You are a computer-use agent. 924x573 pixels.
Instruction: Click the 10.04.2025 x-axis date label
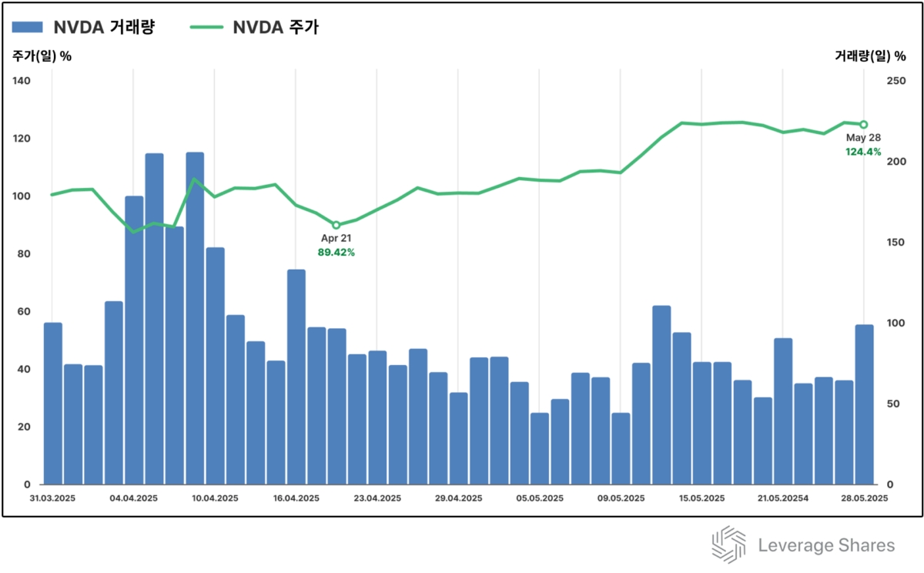[215, 498]
